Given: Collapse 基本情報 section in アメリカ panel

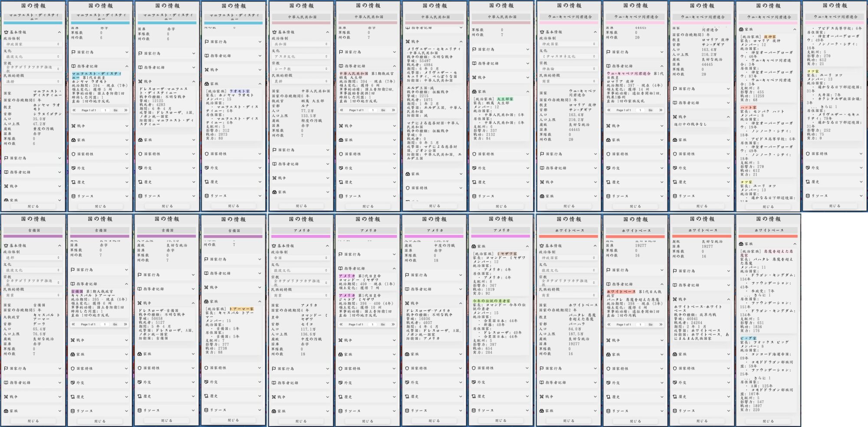Looking at the screenshot, I should [327, 246].
